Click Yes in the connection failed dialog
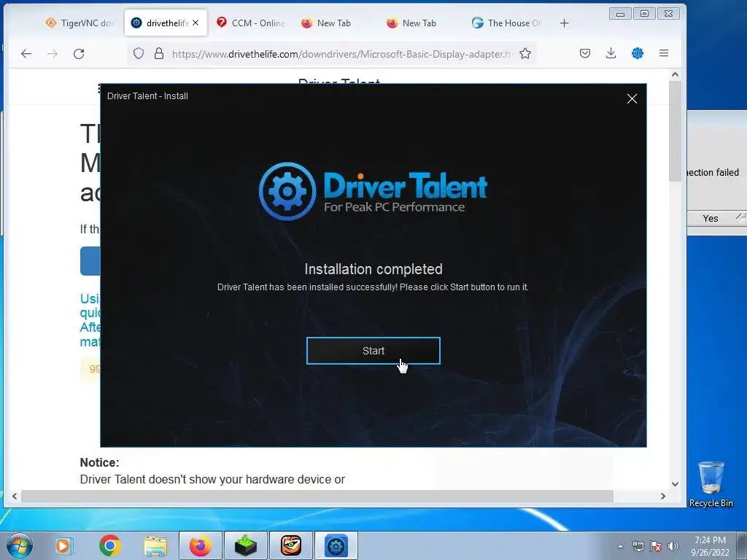 711,218
